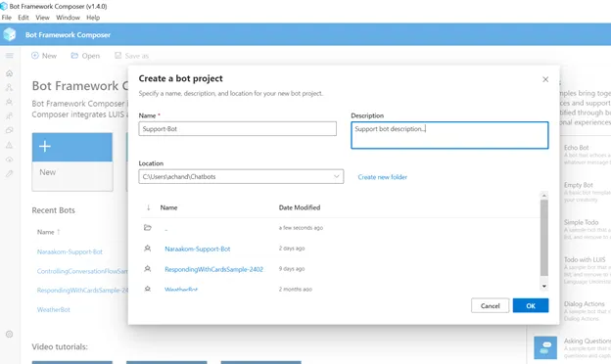The height and width of the screenshot is (364, 611).
Task: Open the Design flow icon in sidebar
Action: [x=10, y=88]
